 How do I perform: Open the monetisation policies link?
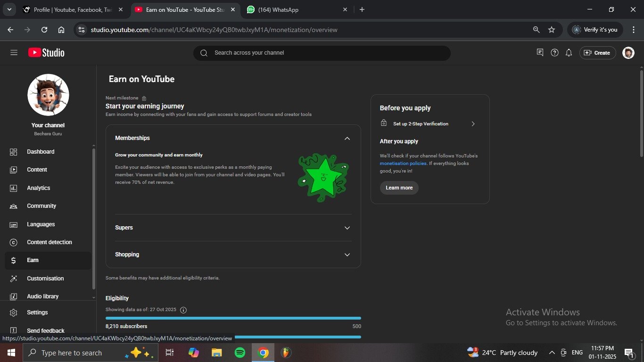tap(403, 164)
